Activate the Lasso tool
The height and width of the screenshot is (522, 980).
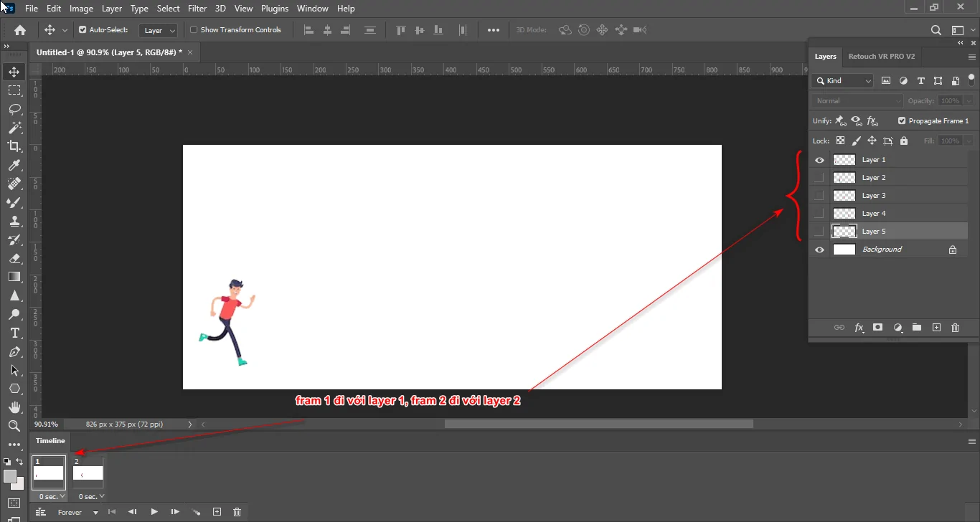(14, 108)
